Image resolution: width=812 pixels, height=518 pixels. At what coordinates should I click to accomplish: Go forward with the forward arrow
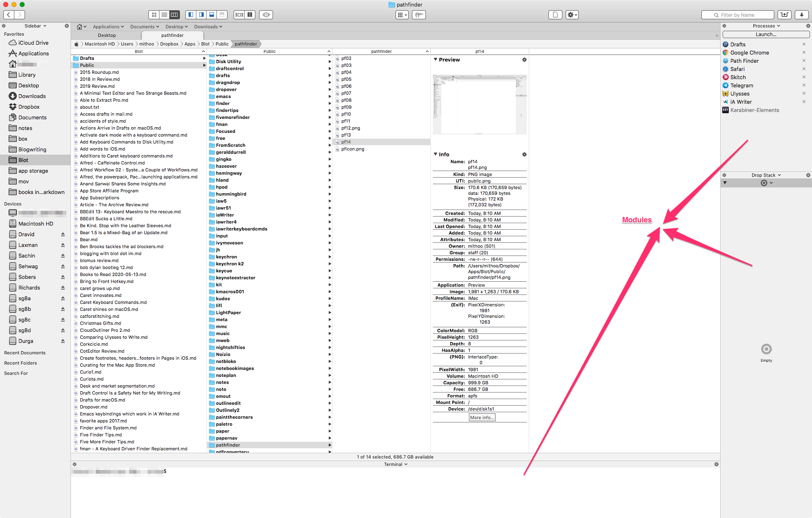pyautogui.click(x=19, y=15)
